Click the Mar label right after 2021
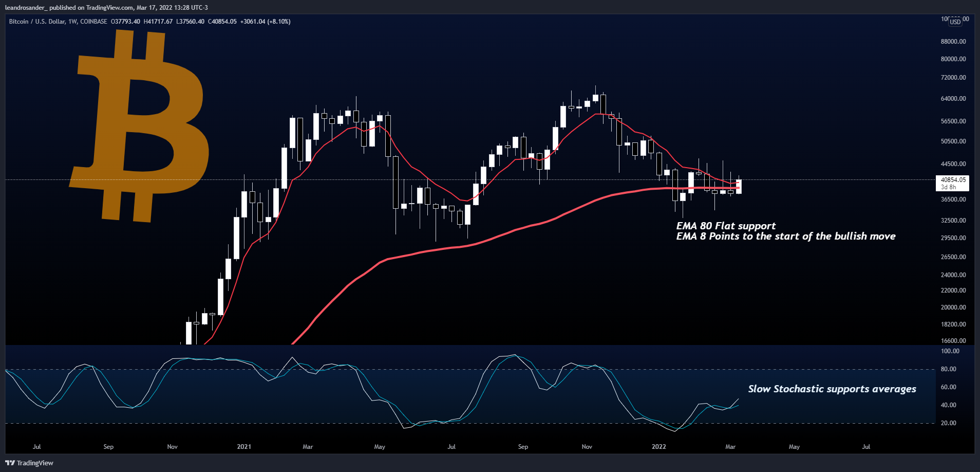 click(308, 447)
